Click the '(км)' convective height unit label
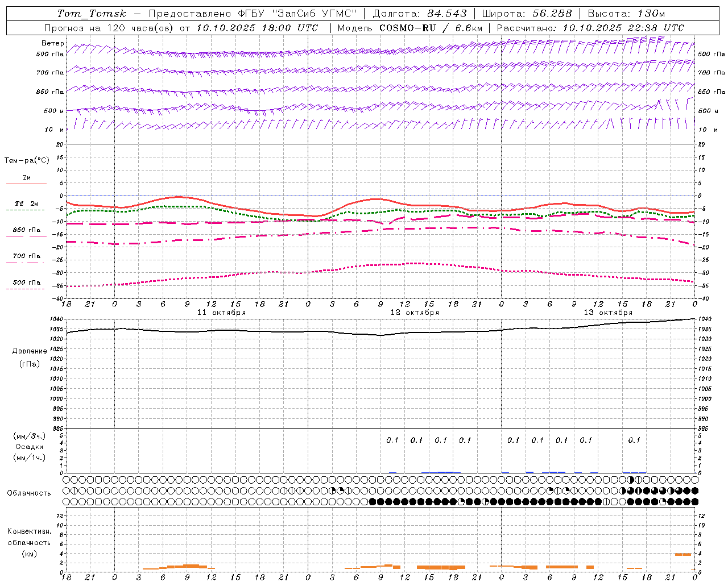This screenshot has height=582, width=728. [29, 554]
